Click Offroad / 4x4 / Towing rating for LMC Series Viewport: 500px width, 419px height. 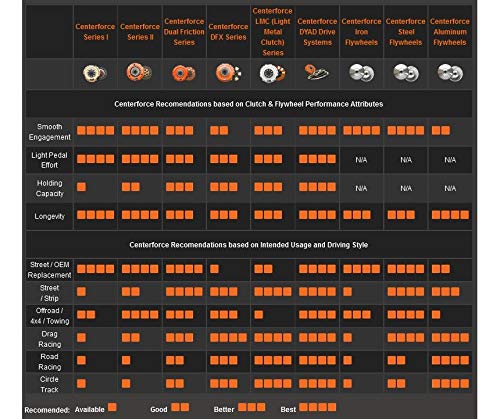(259, 314)
